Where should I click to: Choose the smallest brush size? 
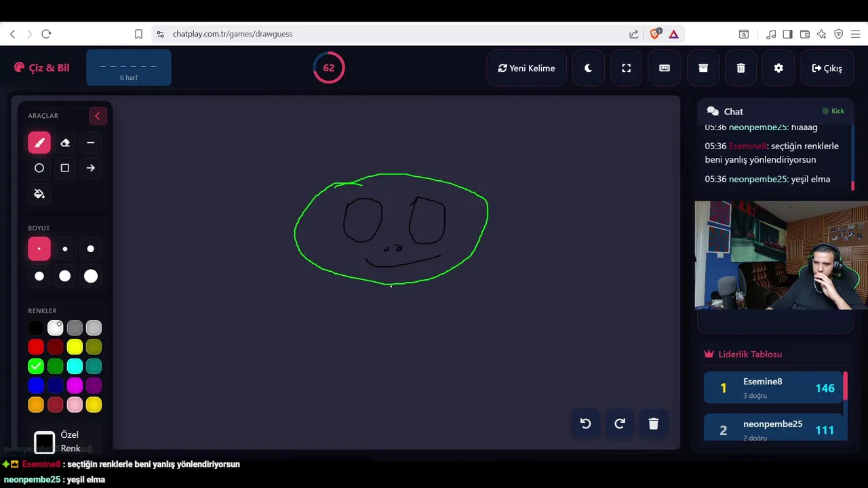pos(39,249)
